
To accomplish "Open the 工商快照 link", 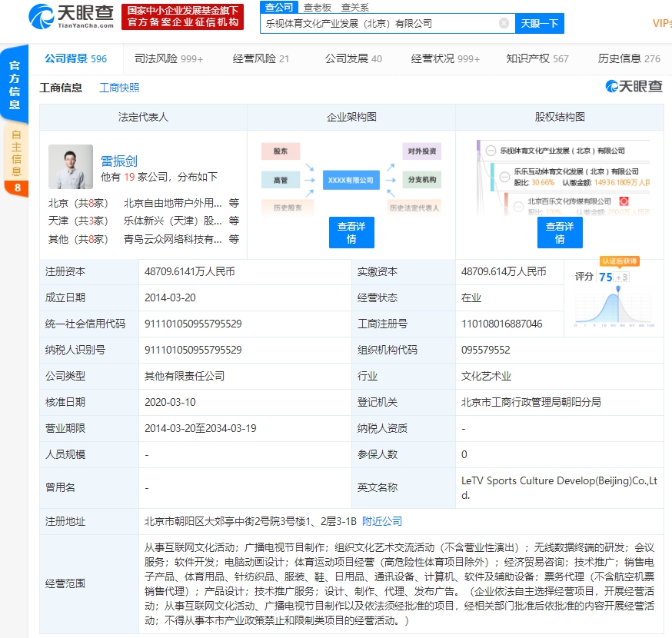I will point(119,88).
